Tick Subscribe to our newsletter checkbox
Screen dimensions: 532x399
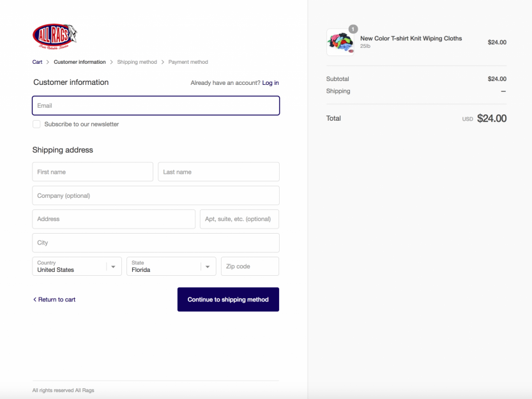click(36, 124)
